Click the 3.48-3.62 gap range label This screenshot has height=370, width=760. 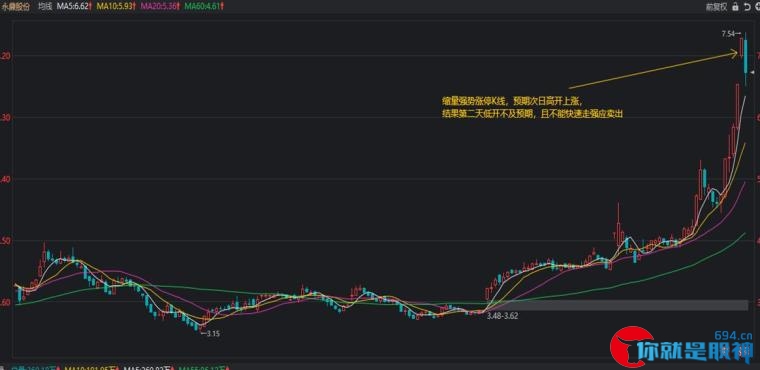[x=503, y=316]
